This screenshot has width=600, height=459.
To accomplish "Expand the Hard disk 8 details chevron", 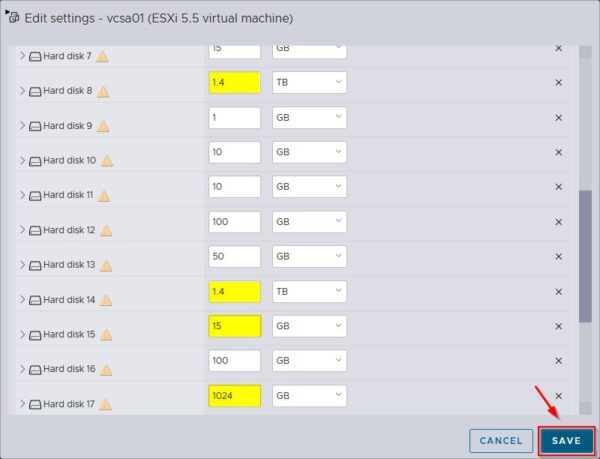I will click(x=22, y=91).
